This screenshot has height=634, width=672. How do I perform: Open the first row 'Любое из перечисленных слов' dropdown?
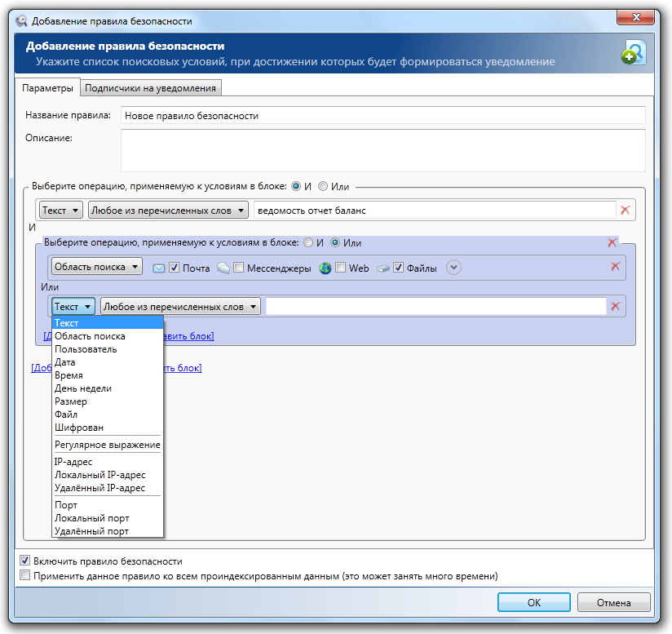pyautogui.click(x=168, y=210)
